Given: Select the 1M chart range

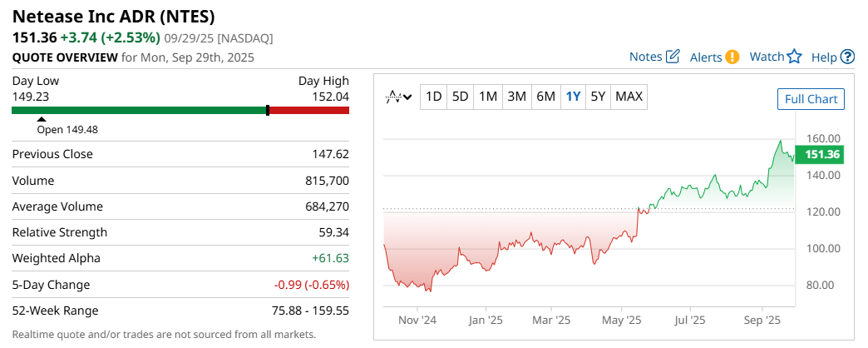Looking at the screenshot, I should (x=488, y=97).
